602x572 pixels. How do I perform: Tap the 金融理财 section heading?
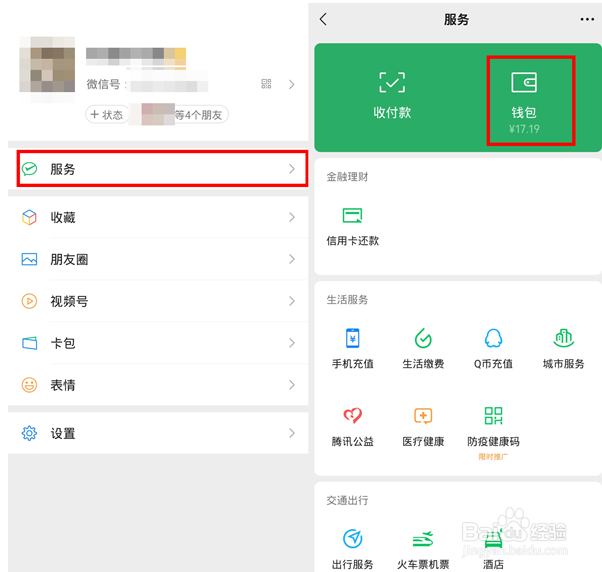click(x=347, y=177)
